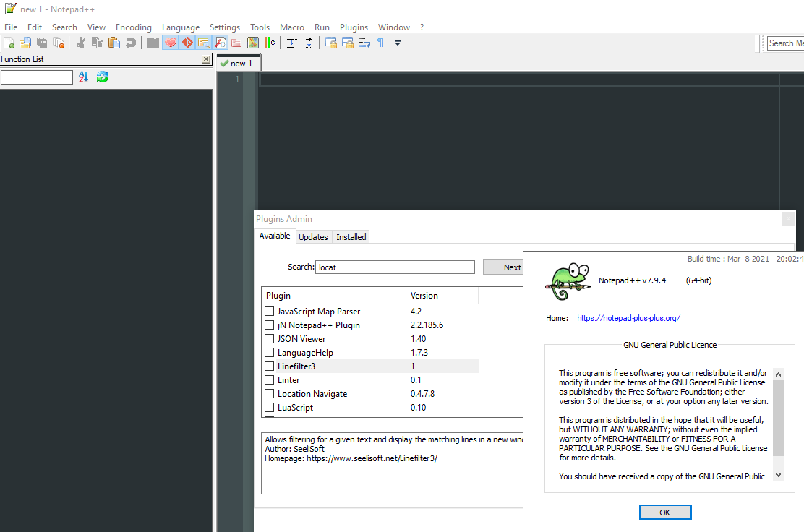Viewport: 804px width, 532px height.
Task: Select the Linefilter3 checkbox
Action: coord(269,366)
